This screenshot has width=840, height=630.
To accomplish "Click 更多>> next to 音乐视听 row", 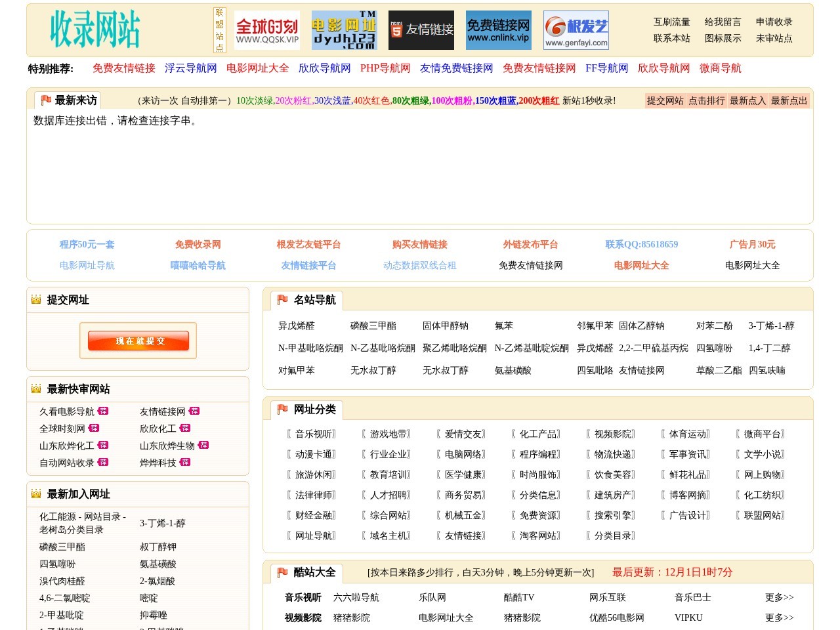I will click(778, 597).
